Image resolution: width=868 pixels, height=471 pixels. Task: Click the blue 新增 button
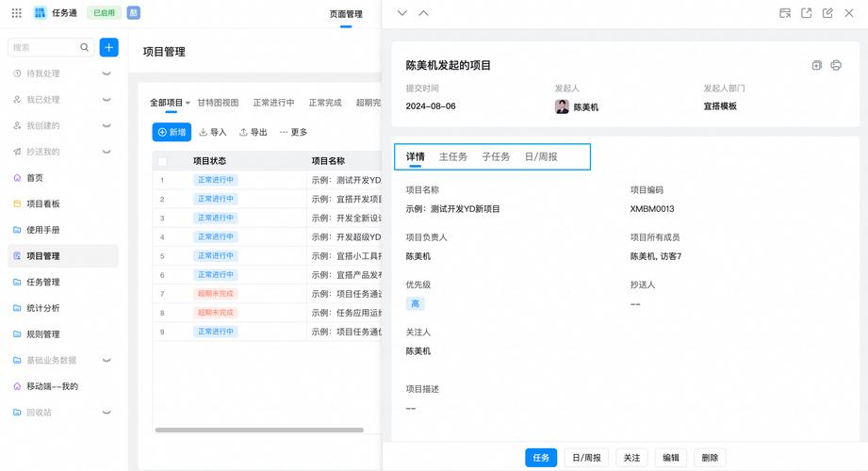172,132
